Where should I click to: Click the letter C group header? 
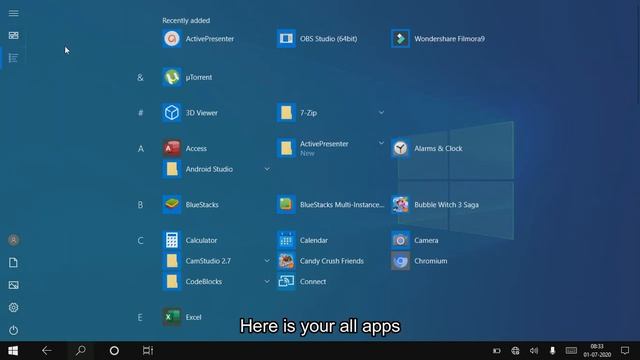[140, 240]
